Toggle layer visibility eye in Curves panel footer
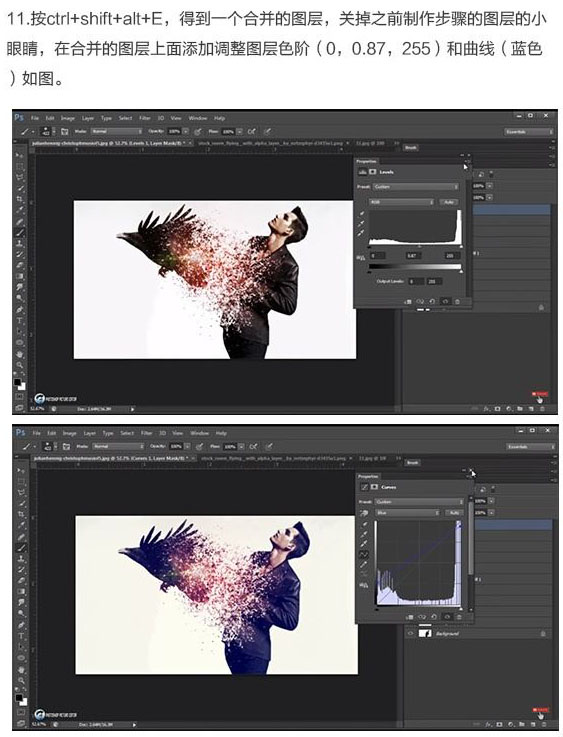 [447, 617]
